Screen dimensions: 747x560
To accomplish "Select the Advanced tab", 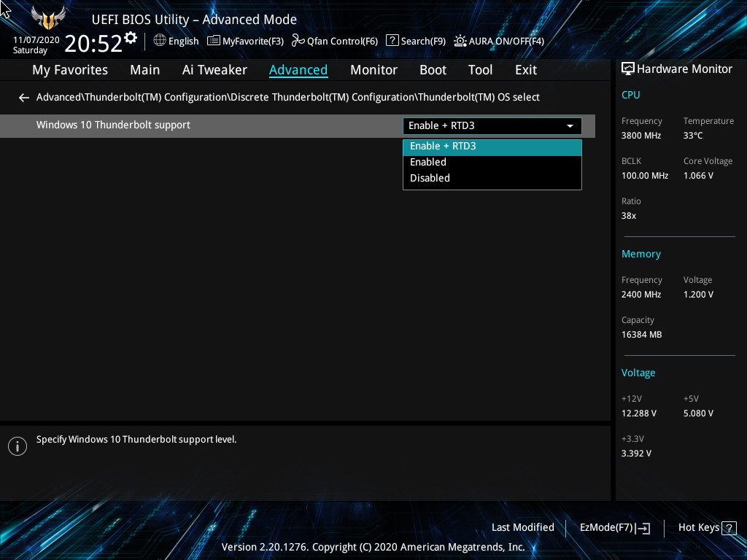I will (x=298, y=70).
